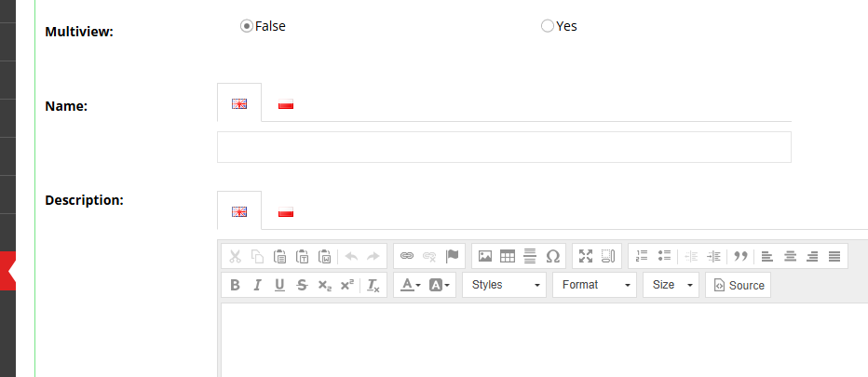Click the Copy icon in editor toolbar
The width and height of the screenshot is (868, 377).
click(257, 256)
